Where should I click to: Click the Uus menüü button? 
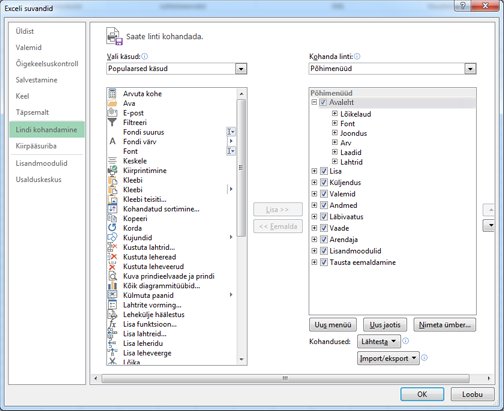point(333,325)
